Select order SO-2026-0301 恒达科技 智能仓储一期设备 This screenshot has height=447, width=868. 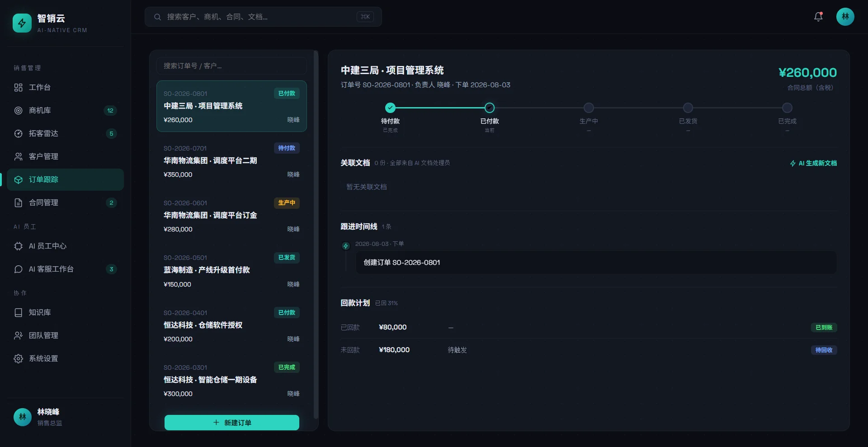coord(231,381)
